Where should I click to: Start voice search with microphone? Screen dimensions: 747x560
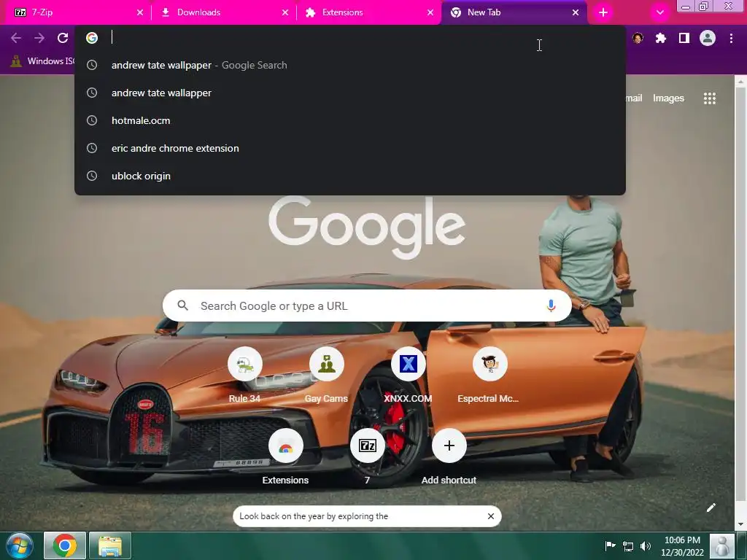(x=551, y=306)
